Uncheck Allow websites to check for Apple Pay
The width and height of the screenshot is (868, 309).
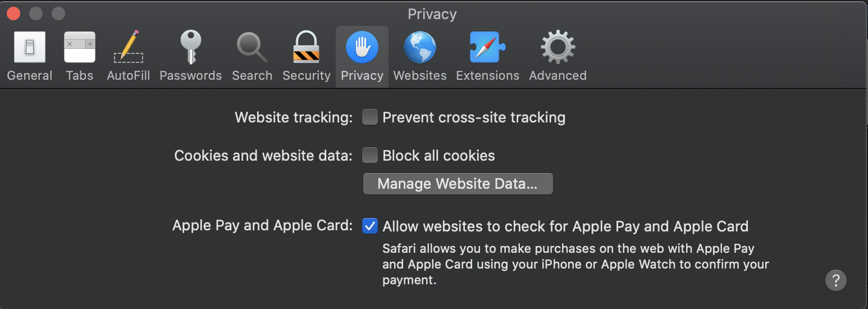(370, 226)
